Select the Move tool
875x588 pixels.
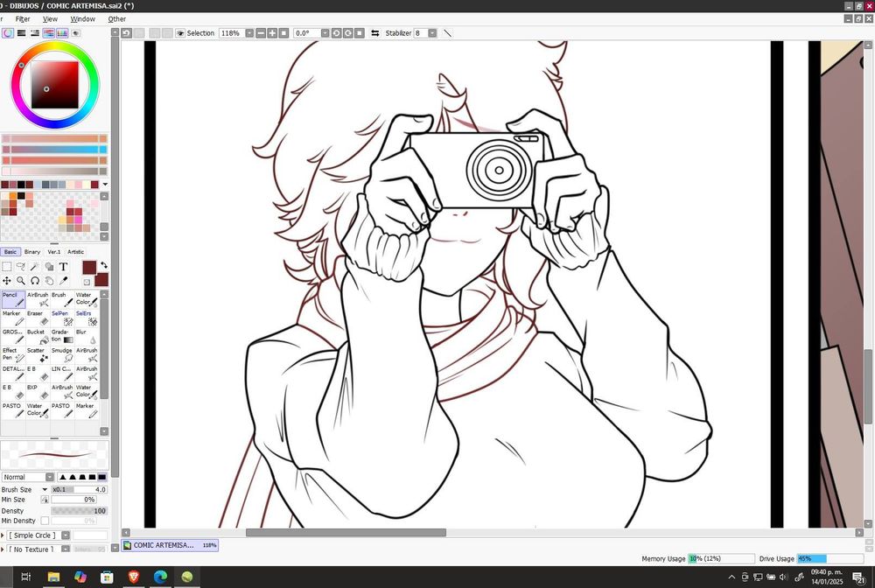[x=7, y=281]
